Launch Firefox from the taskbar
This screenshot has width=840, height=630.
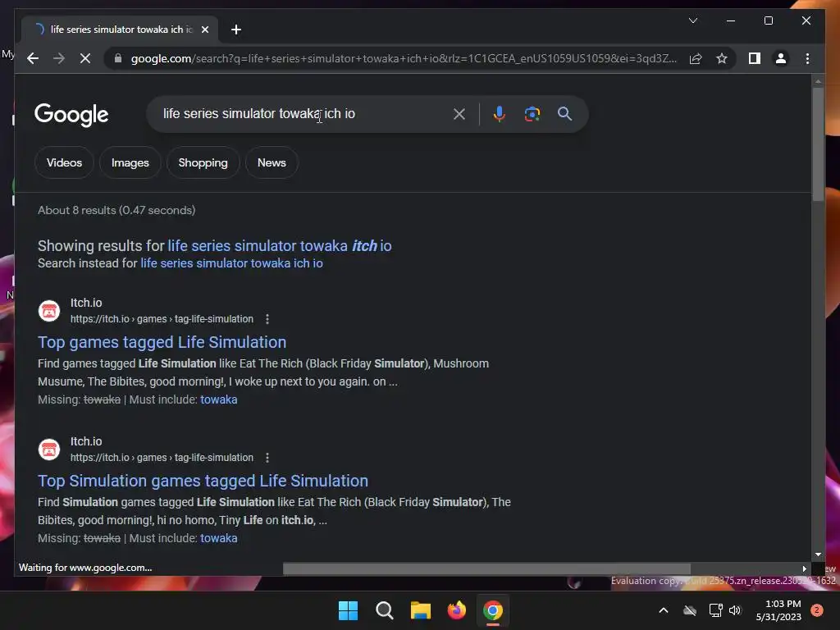457,610
